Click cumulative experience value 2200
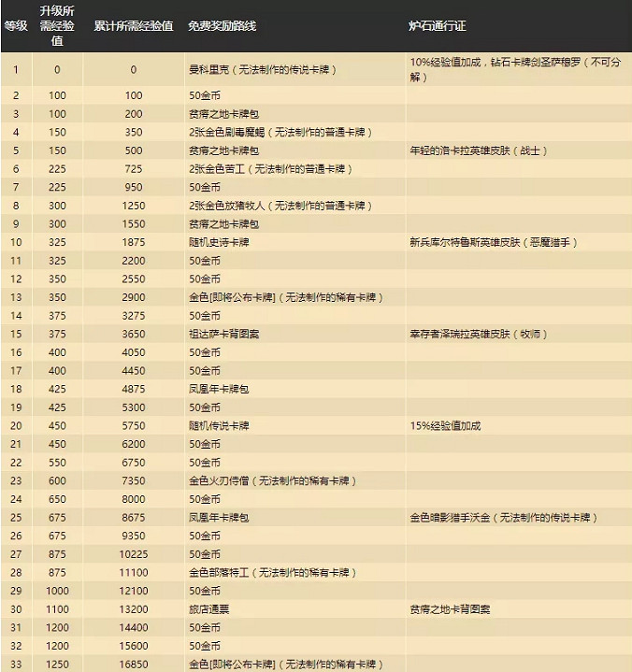 tap(134, 261)
